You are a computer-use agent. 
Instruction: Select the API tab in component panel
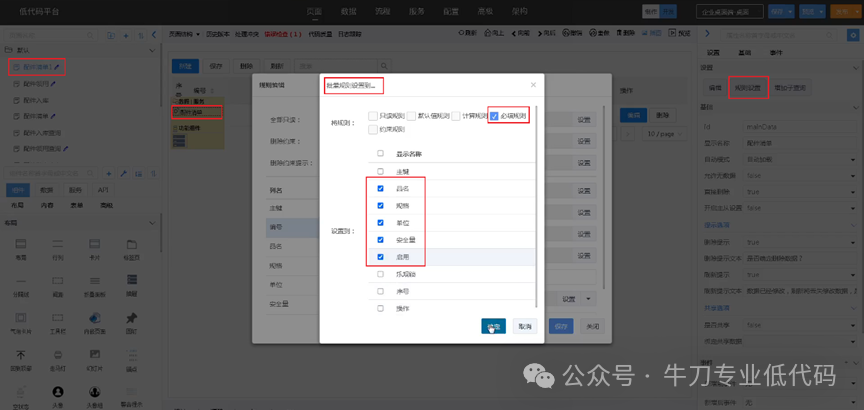(x=102, y=190)
